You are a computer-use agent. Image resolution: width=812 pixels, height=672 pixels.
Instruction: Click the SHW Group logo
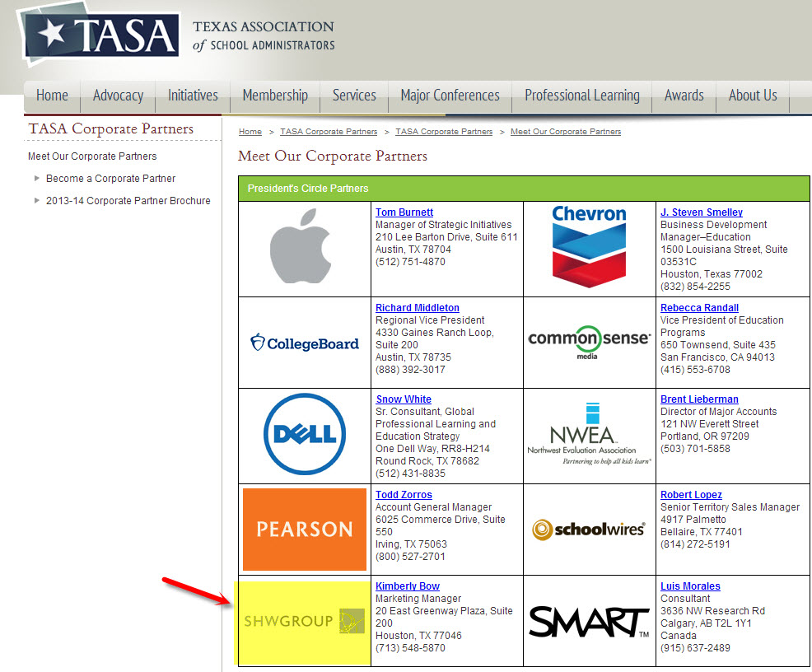click(x=305, y=621)
